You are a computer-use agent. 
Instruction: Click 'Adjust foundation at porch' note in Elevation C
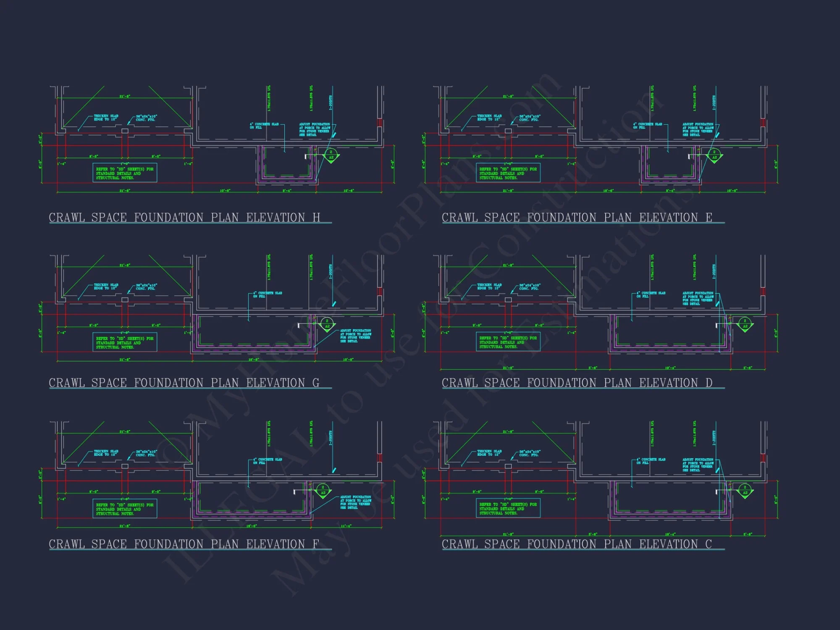coord(698,465)
